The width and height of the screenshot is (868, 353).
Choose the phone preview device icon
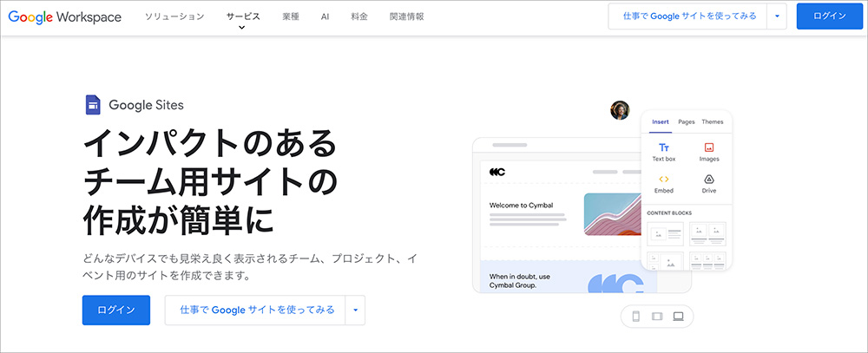[x=636, y=317]
